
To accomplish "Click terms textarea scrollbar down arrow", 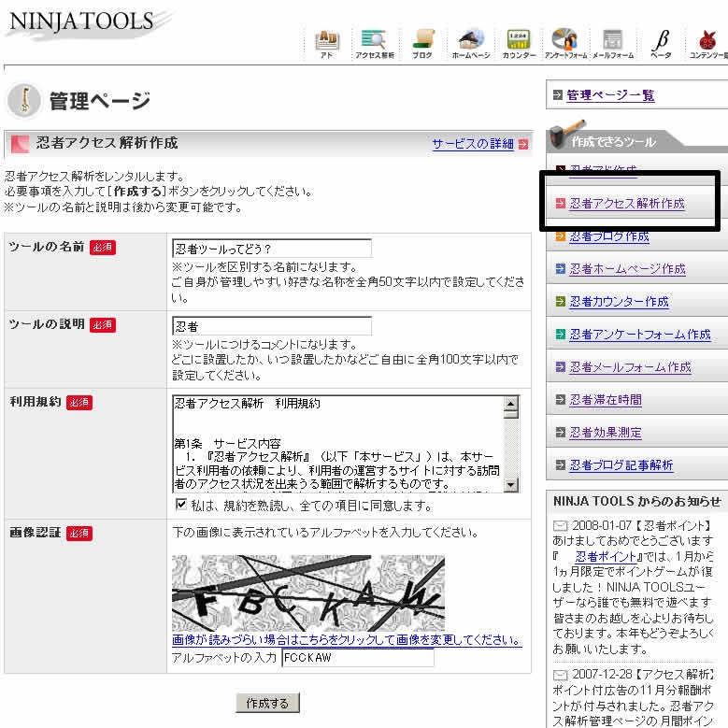I will click(x=511, y=484).
